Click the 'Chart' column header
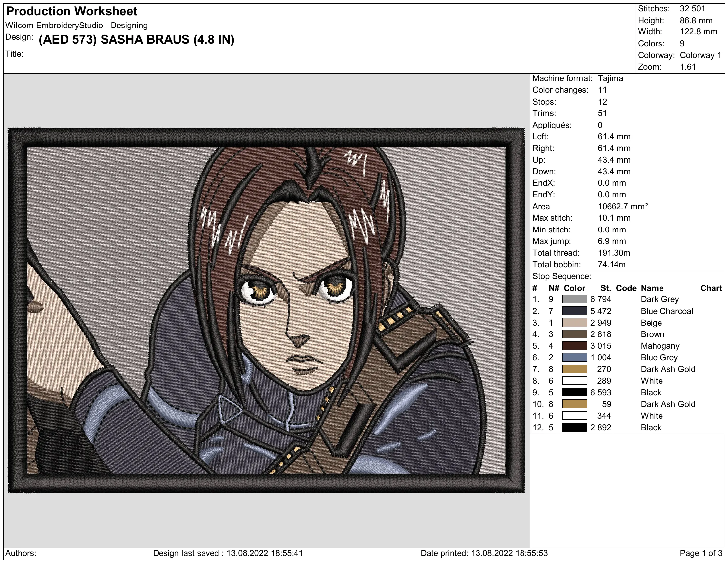 (x=711, y=288)
